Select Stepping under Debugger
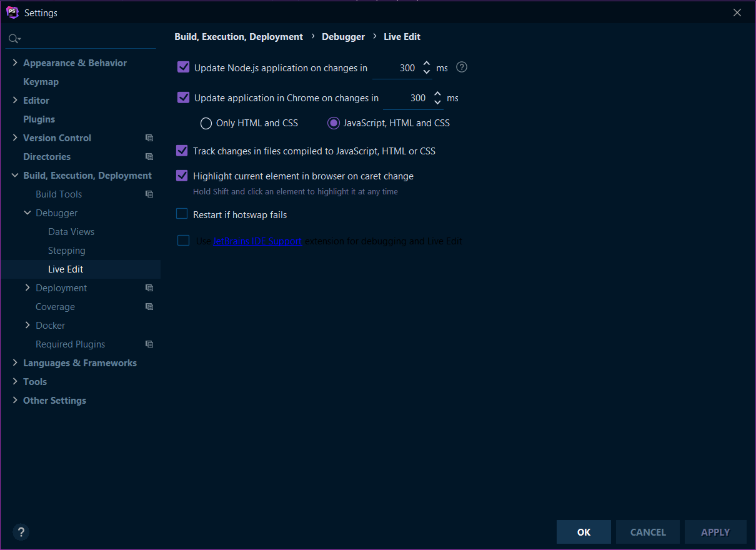Screen dimensions: 756x550 [67, 251]
